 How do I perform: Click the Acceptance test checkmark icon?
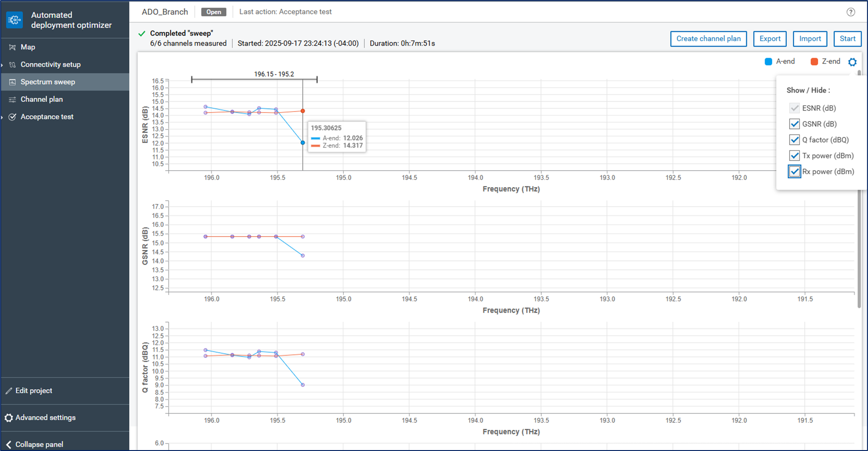click(x=12, y=117)
